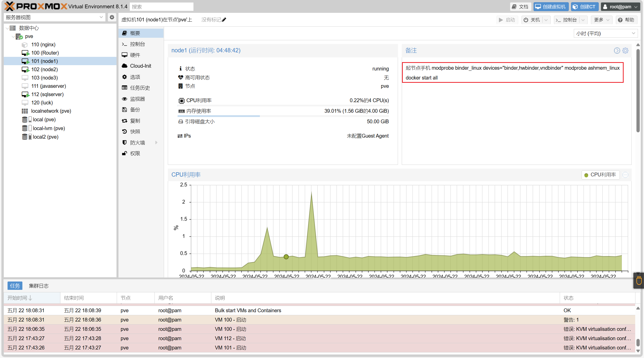Open the 复制 replication menu item
This screenshot has height=358, width=644.
tap(141, 121)
